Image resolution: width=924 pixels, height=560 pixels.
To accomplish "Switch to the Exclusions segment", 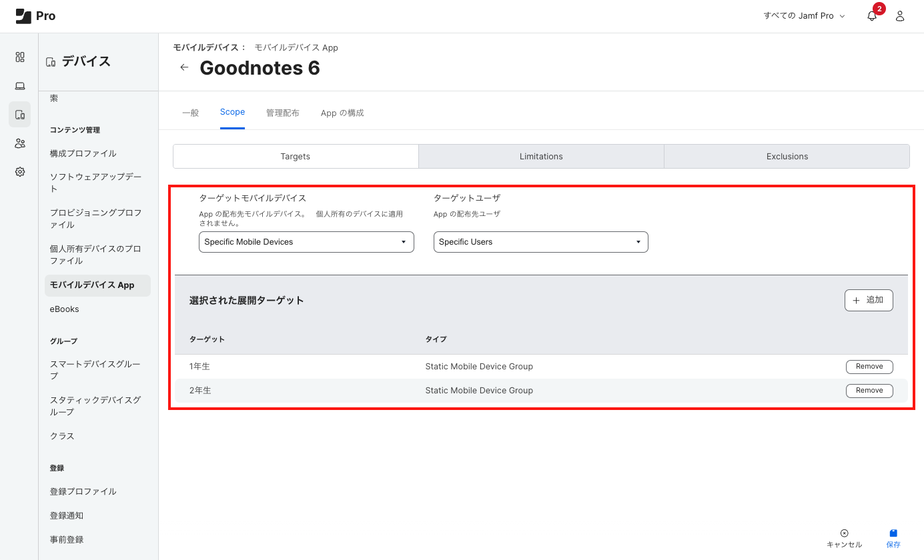I will (x=787, y=156).
